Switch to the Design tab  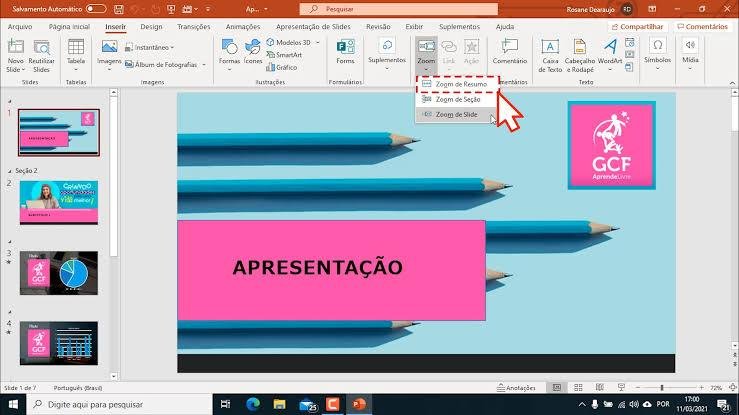tap(151, 27)
